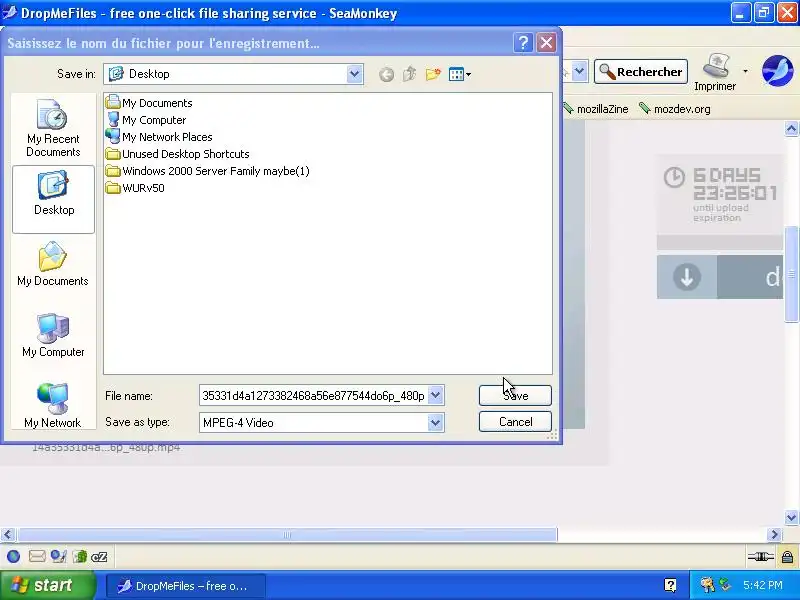The image size is (800, 600).
Task: Click the horizontal scrollbar right arrow
Action: 774,535
